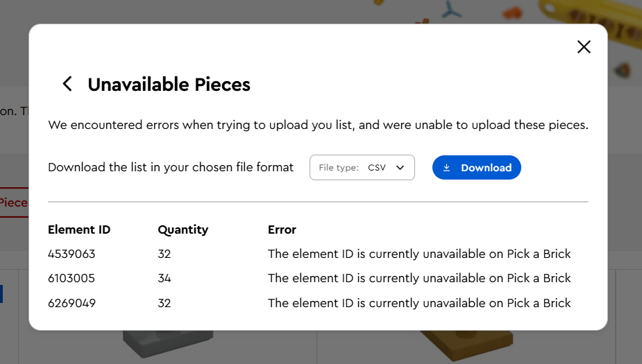The height and width of the screenshot is (364, 642).
Task: Select element ID 6269049
Action: click(71, 303)
